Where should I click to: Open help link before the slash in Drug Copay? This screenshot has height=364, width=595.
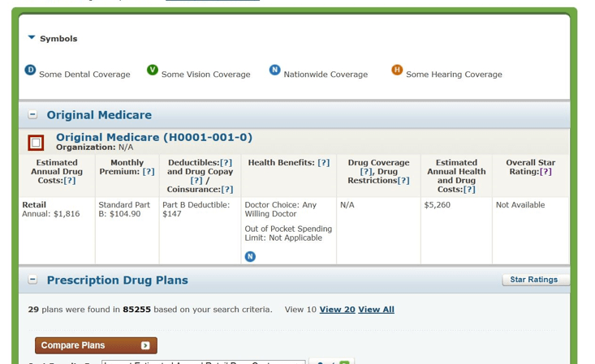pyautogui.click(x=196, y=181)
